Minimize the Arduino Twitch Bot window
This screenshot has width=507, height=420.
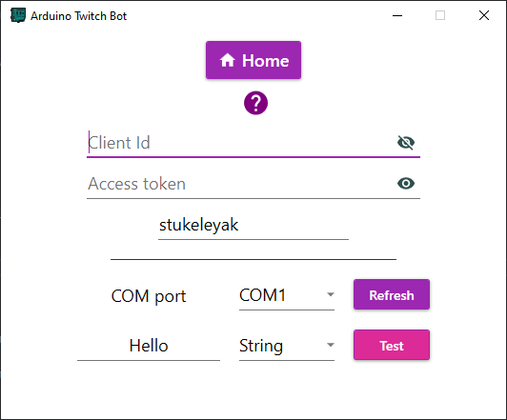click(397, 15)
